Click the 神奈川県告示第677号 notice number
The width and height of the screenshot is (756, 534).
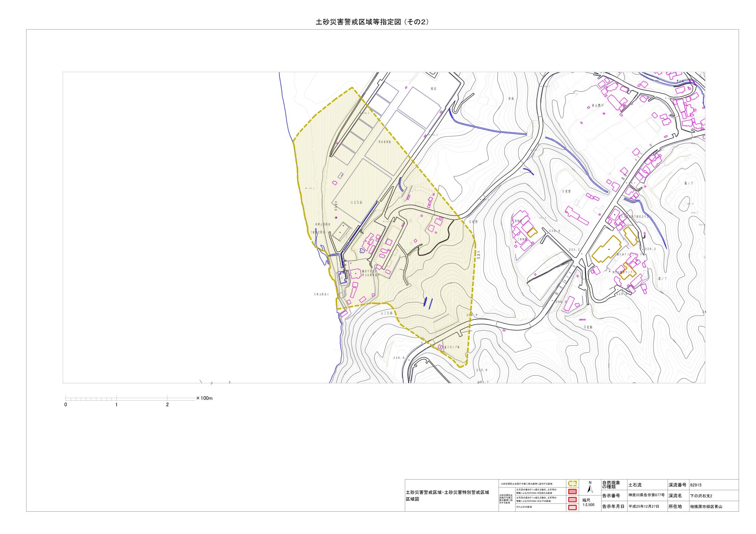646,495
